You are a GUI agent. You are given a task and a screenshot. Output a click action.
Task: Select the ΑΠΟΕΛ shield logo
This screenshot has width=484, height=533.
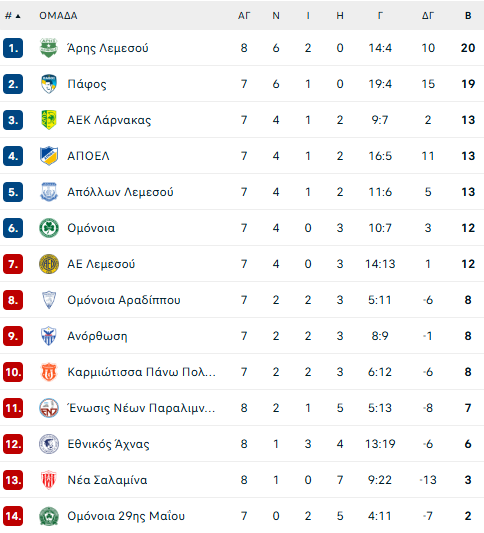pos(49,156)
